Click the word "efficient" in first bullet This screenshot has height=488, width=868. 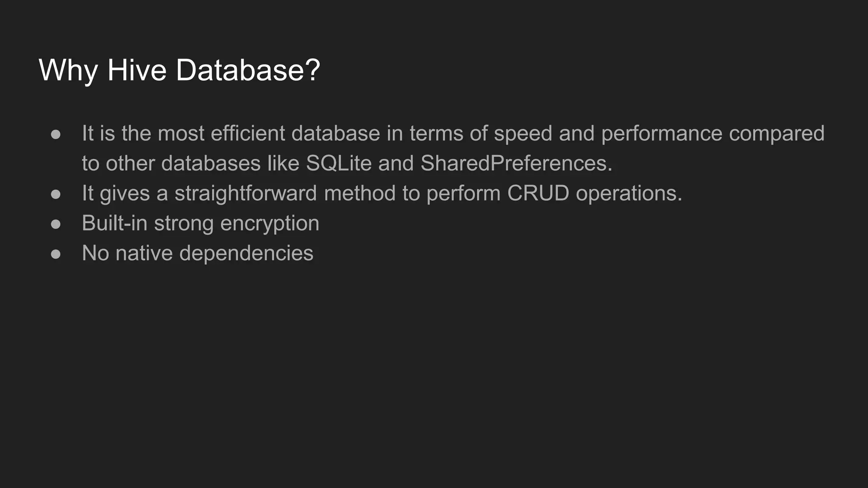tap(248, 133)
